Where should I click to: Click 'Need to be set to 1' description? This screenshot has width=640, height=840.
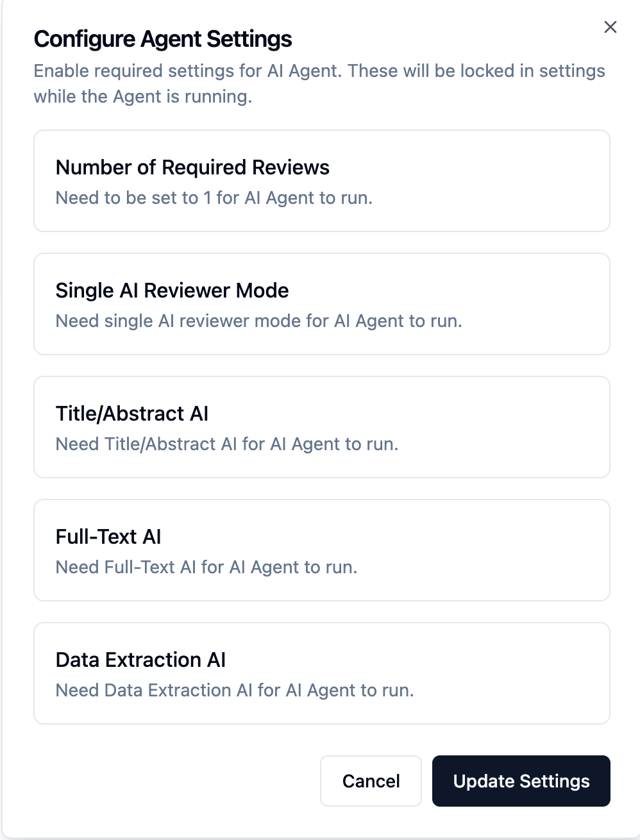click(x=214, y=198)
